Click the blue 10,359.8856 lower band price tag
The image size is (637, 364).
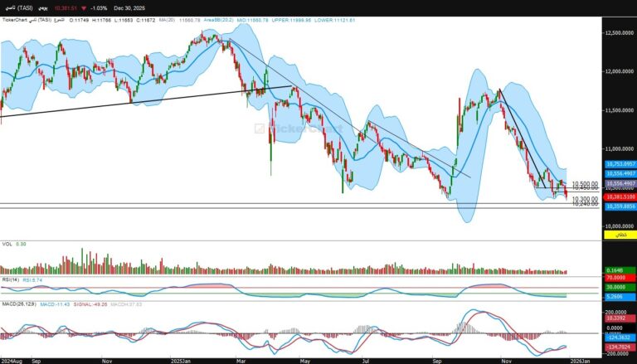tap(620, 205)
